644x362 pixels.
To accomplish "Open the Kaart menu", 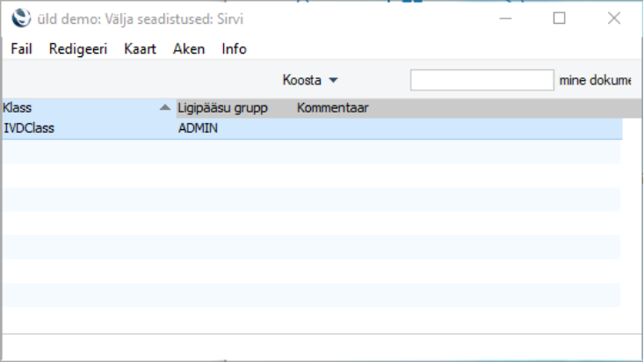I will [140, 49].
